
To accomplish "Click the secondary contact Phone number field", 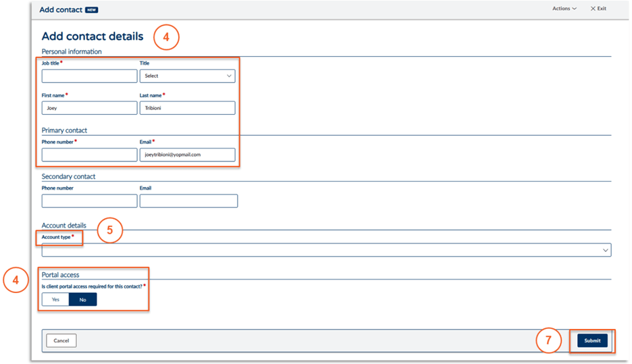I will point(89,201).
